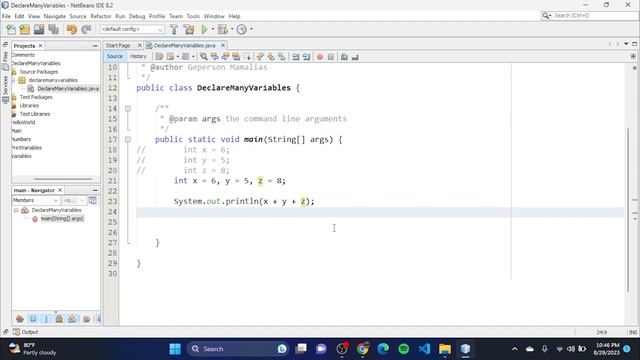
Task: Open the Debug Project dropdown arrow
Action: point(232,29)
